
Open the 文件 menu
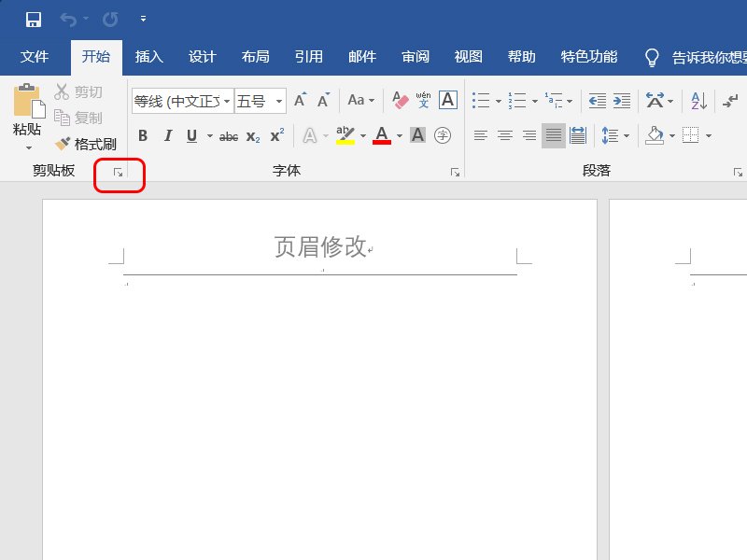(35, 57)
